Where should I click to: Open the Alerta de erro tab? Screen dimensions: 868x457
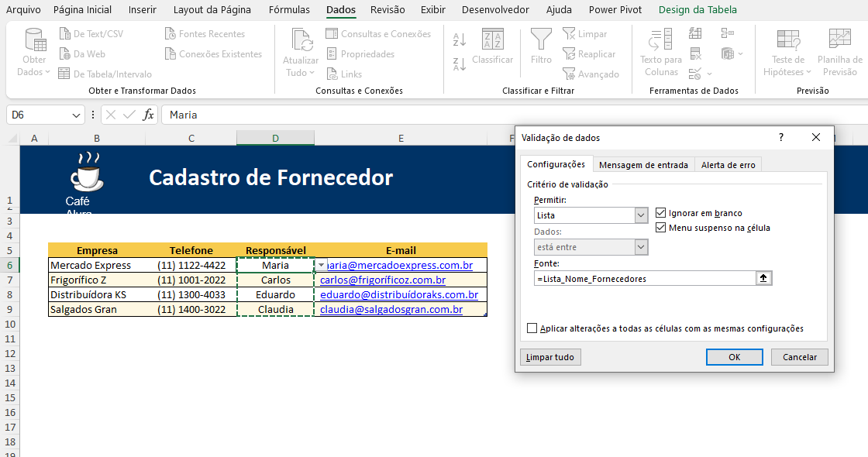(x=728, y=165)
